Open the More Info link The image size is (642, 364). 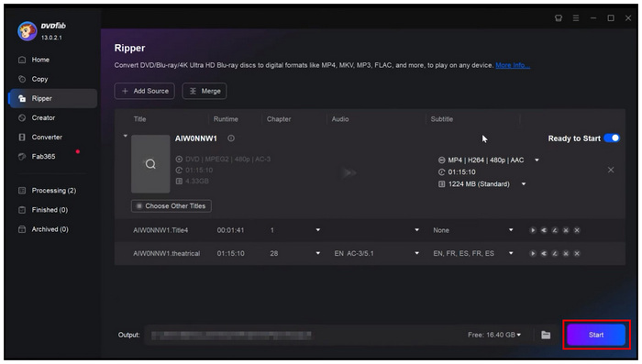(513, 65)
